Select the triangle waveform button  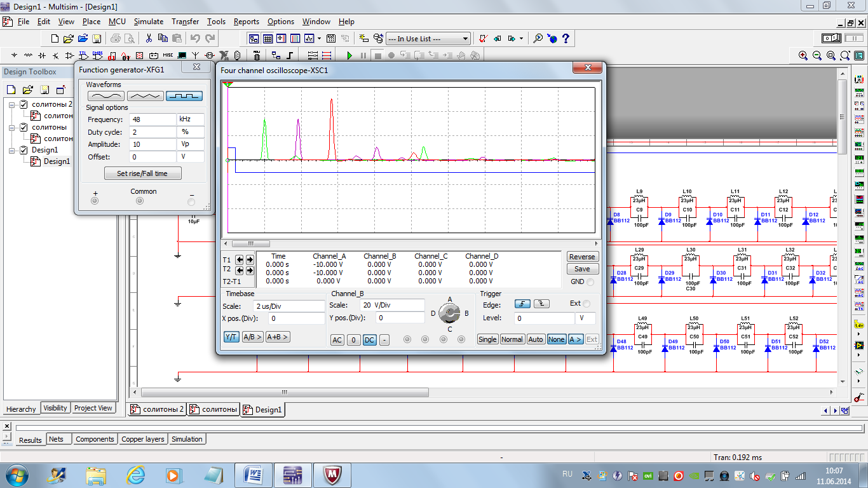[145, 96]
